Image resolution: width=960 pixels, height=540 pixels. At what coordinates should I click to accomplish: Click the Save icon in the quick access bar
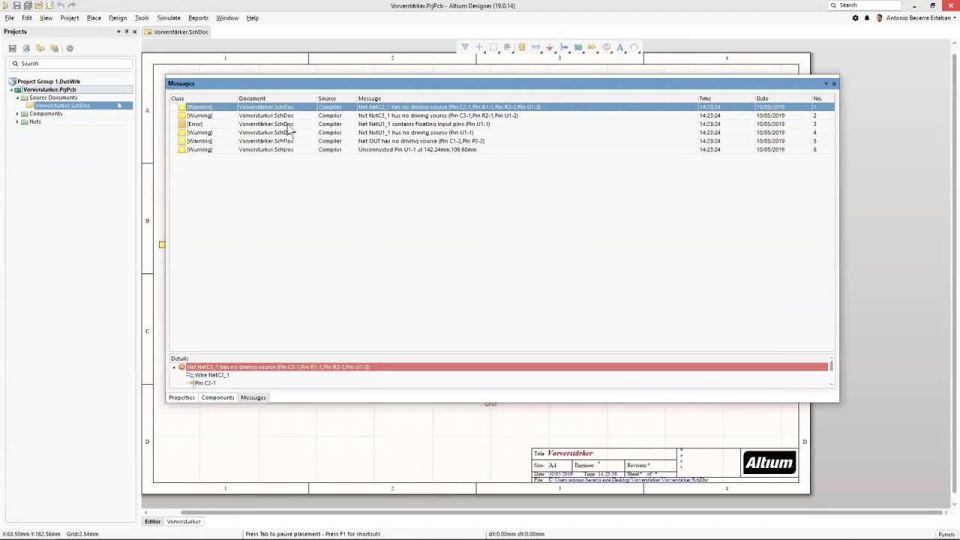17,5
